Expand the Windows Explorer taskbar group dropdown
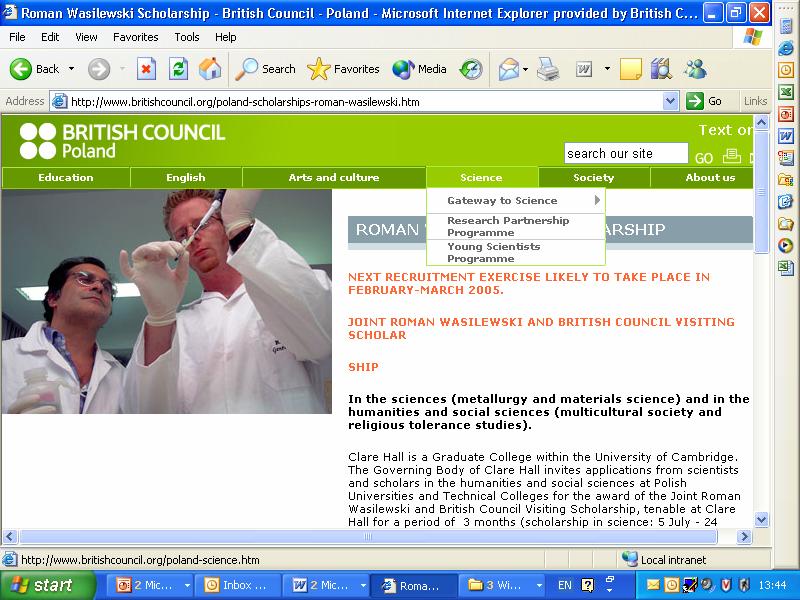Screen dimensions: 800x600 point(539,585)
